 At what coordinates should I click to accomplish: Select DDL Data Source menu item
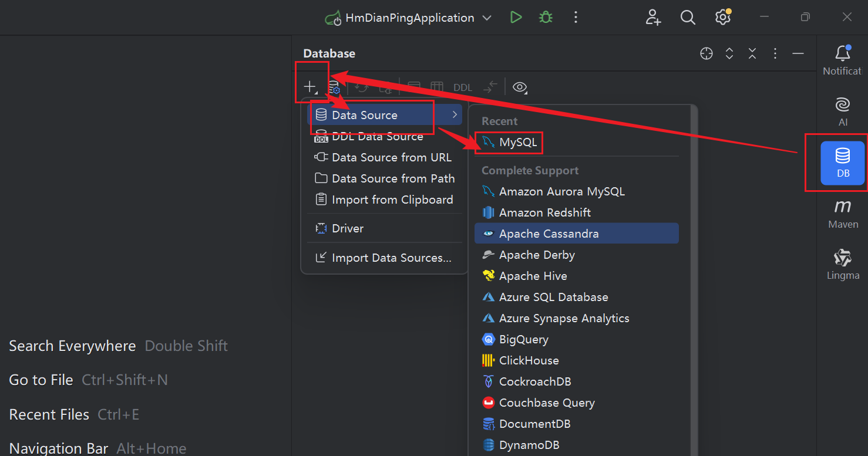(x=385, y=136)
